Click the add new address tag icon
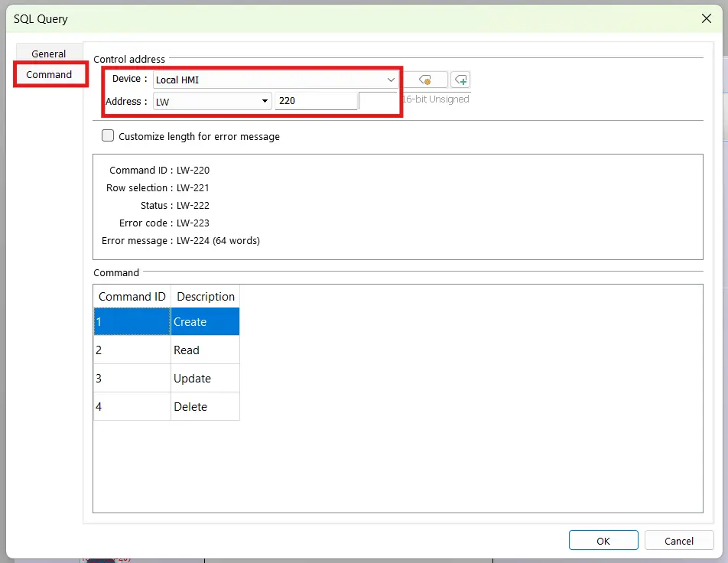 click(x=460, y=80)
